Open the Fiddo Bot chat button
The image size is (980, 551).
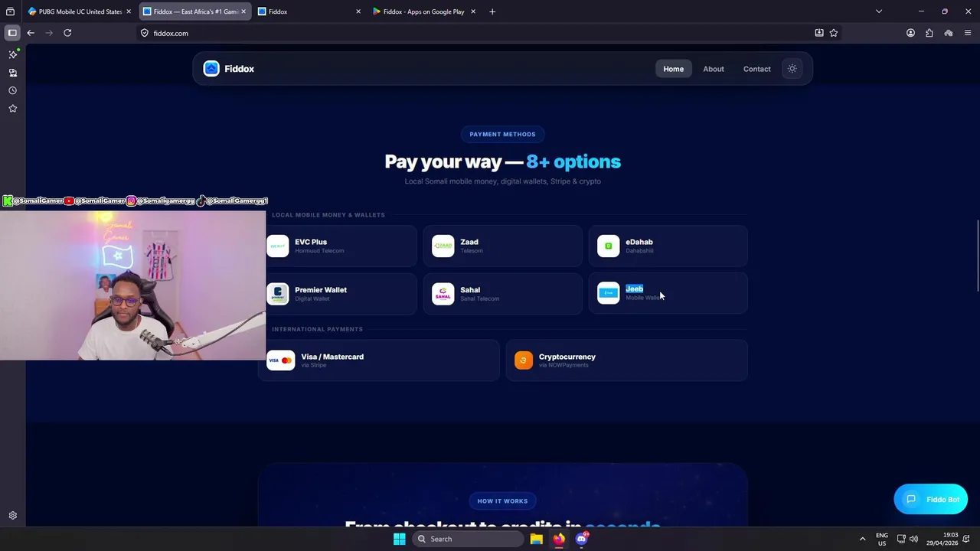tap(931, 499)
